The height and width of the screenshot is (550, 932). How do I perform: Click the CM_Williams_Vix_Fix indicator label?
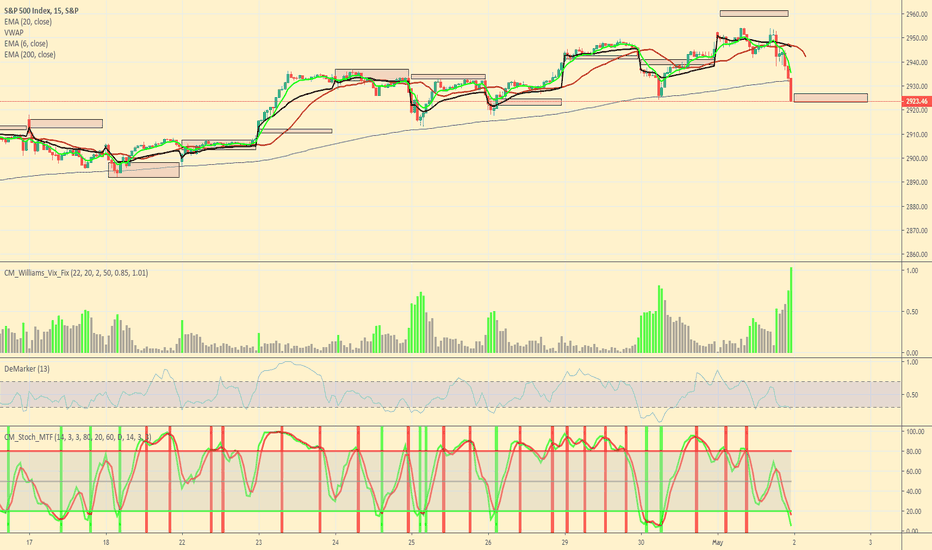click(76, 273)
